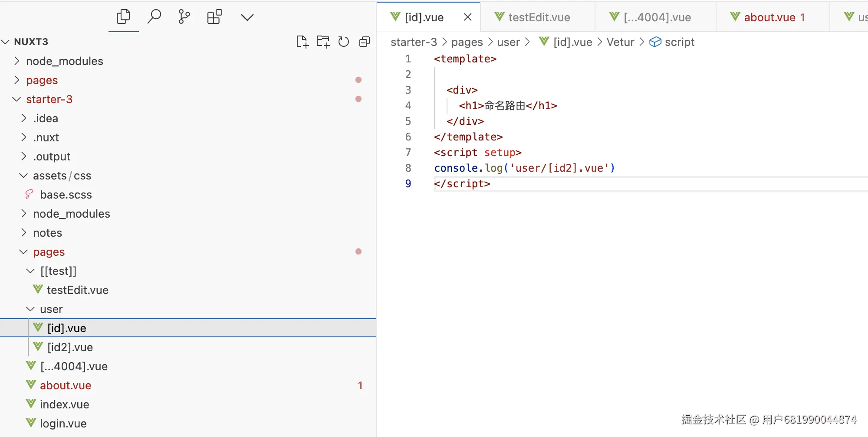This screenshot has height=437, width=868.
Task: Click the script symbol cube icon in breadcrumb
Action: [x=655, y=42]
